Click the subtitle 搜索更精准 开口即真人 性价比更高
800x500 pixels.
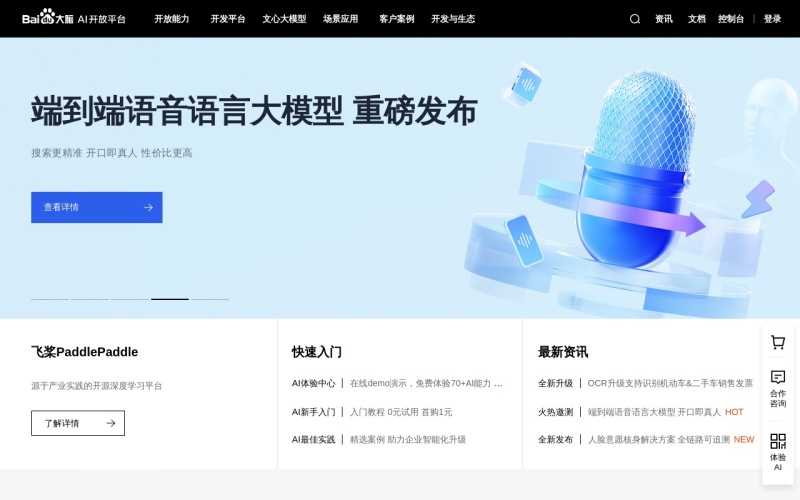(112, 153)
